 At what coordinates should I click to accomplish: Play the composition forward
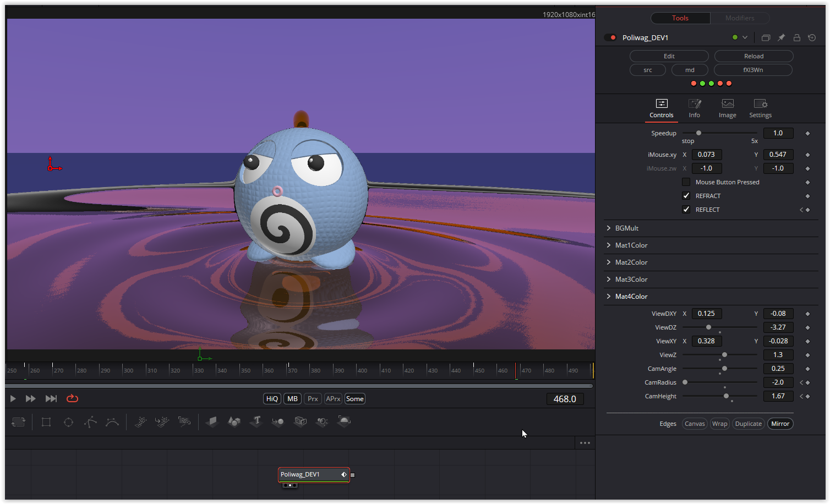13,399
